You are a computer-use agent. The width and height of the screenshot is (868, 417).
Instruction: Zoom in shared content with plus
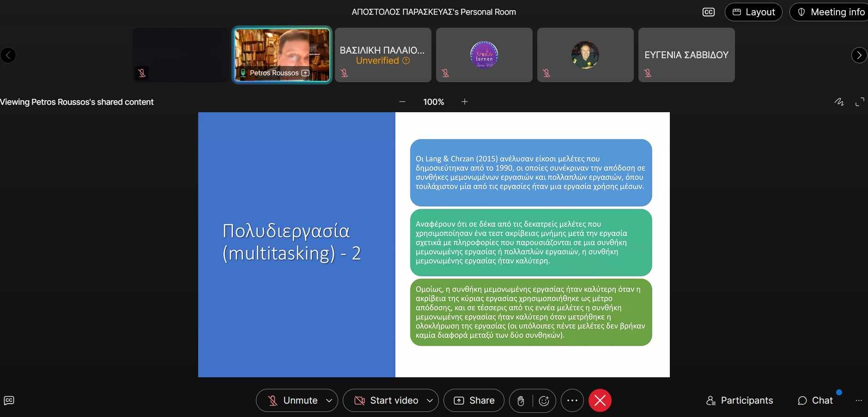click(465, 102)
